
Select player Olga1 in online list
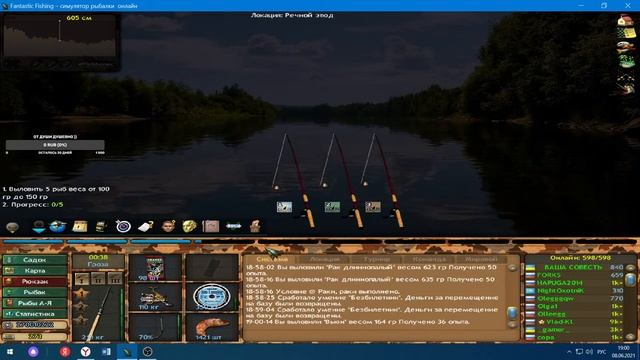click(547, 306)
